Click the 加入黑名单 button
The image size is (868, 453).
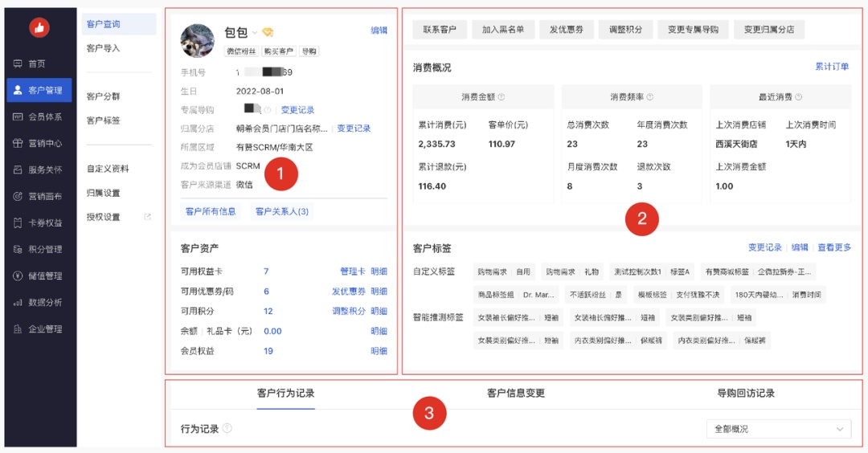tap(502, 29)
